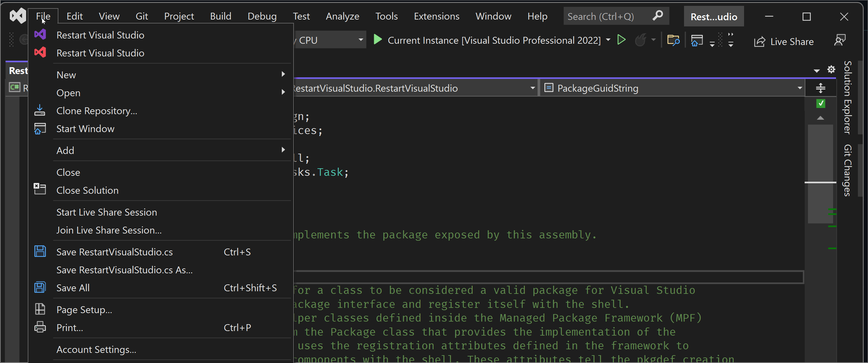The height and width of the screenshot is (363, 868).
Task: Select Account Settings from the File menu
Action: (x=96, y=350)
